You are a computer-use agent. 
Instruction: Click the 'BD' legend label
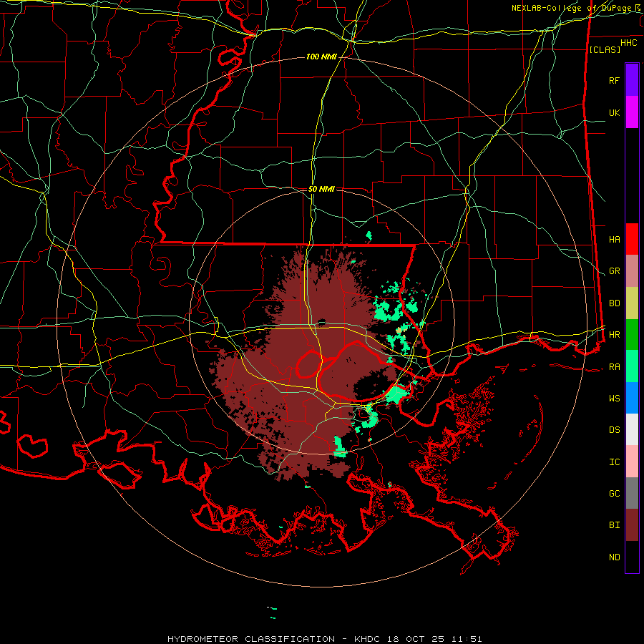(x=614, y=303)
